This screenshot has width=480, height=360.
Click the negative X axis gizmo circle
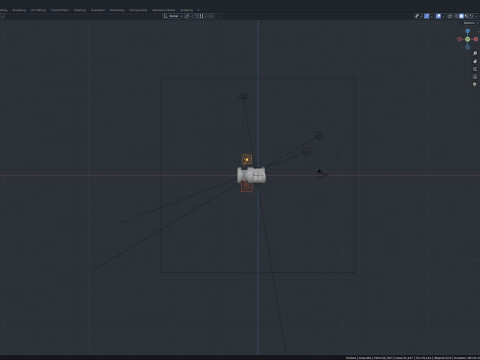[459, 39]
